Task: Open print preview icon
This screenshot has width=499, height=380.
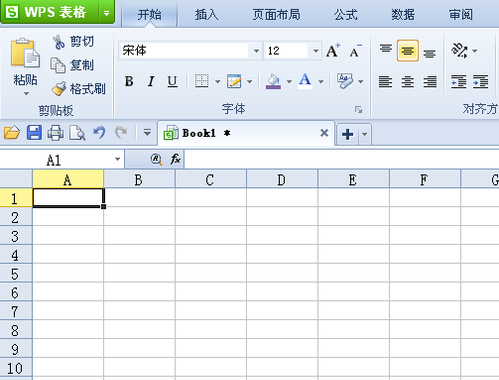Action: point(77,133)
